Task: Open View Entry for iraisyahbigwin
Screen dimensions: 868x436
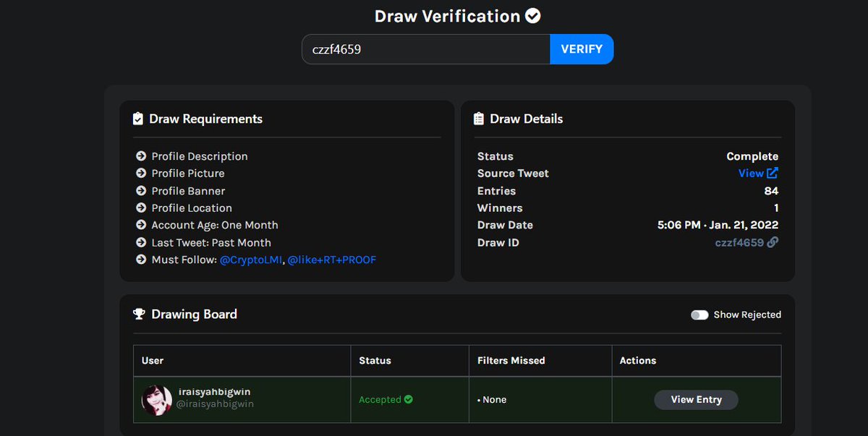Action: click(697, 400)
